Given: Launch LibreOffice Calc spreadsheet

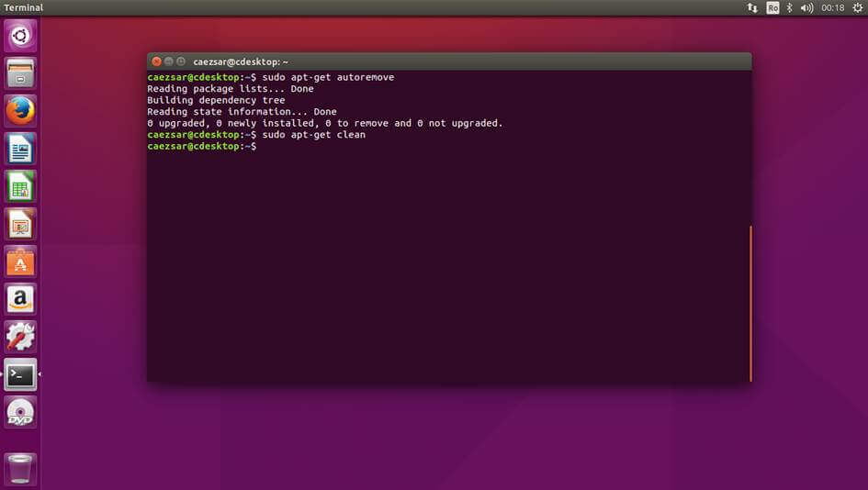Looking at the screenshot, I should tap(20, 186).
